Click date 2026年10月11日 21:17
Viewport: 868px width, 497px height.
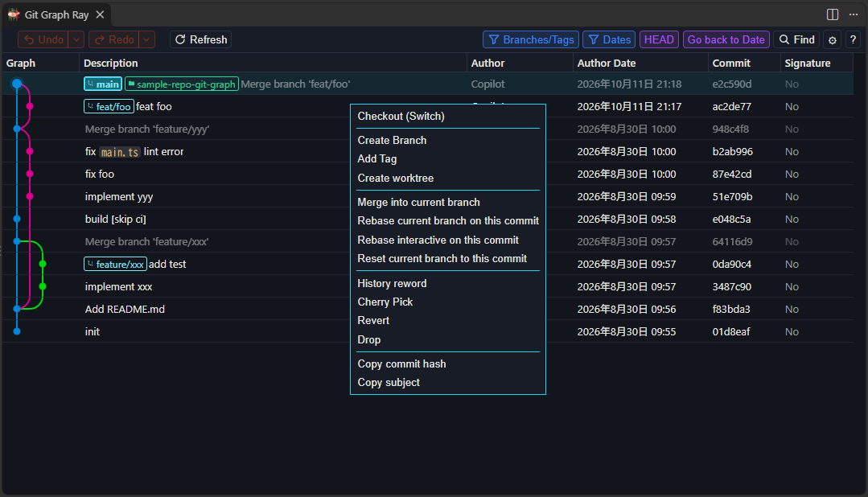click(629, 106)
